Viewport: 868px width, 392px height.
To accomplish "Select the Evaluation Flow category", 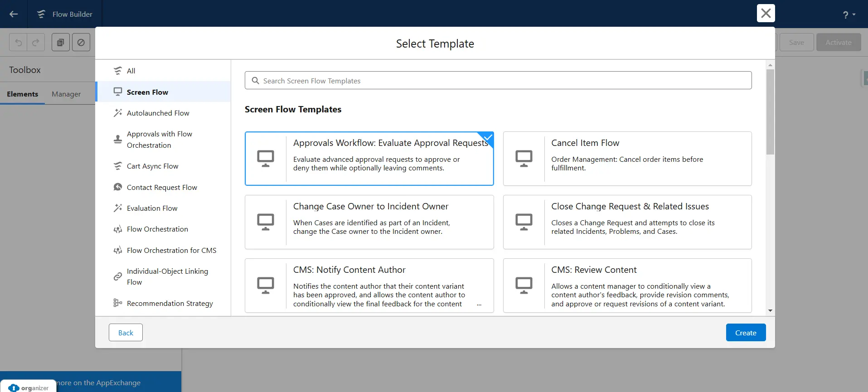I will 164,208.
